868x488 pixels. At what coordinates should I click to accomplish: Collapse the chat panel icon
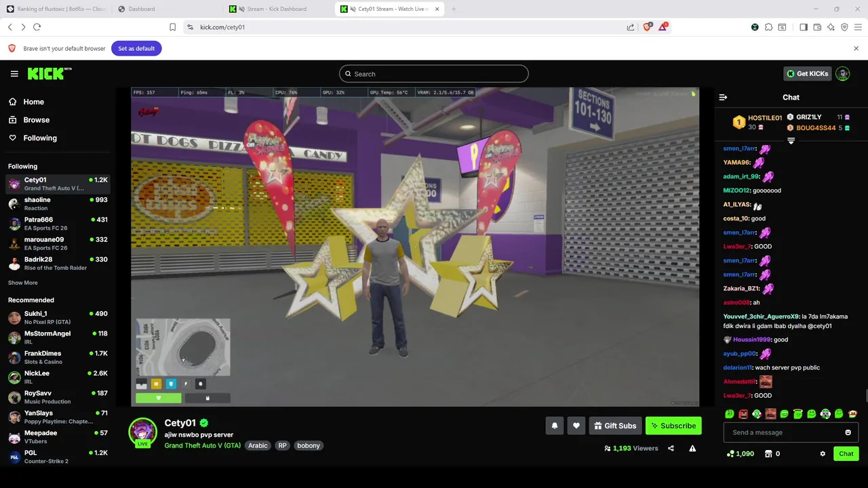point(723,98)
